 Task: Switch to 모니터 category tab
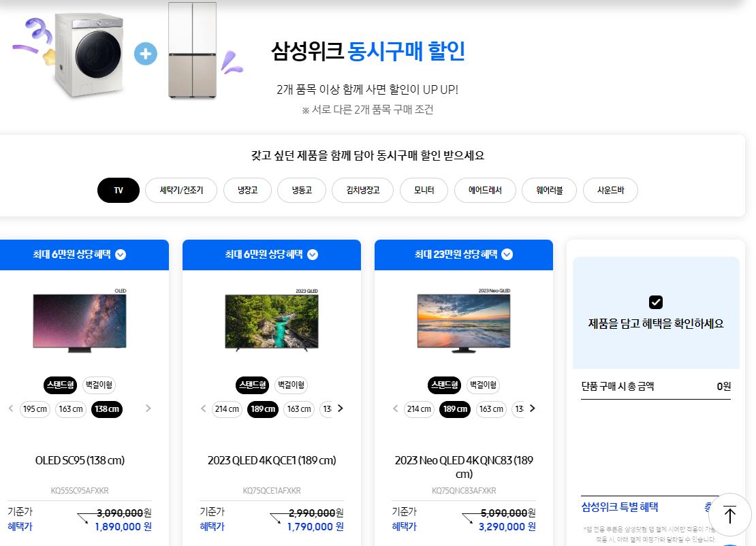click(x=424, y=191)
